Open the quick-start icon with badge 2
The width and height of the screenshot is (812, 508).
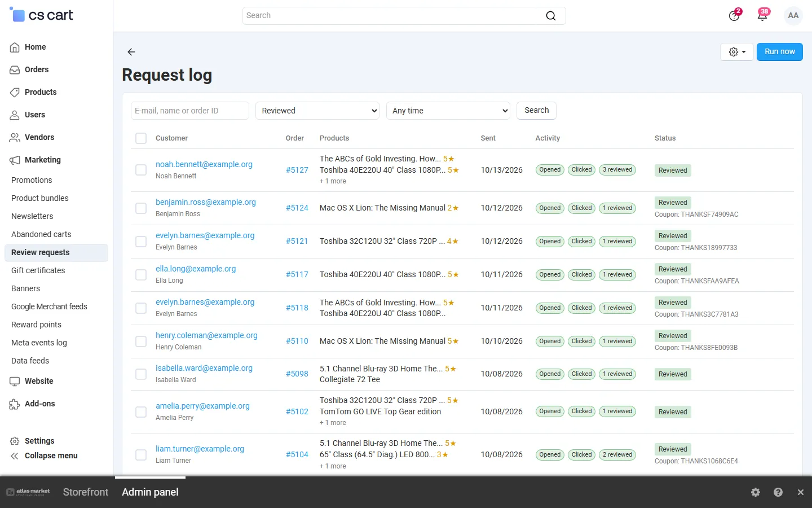[734, 15]
